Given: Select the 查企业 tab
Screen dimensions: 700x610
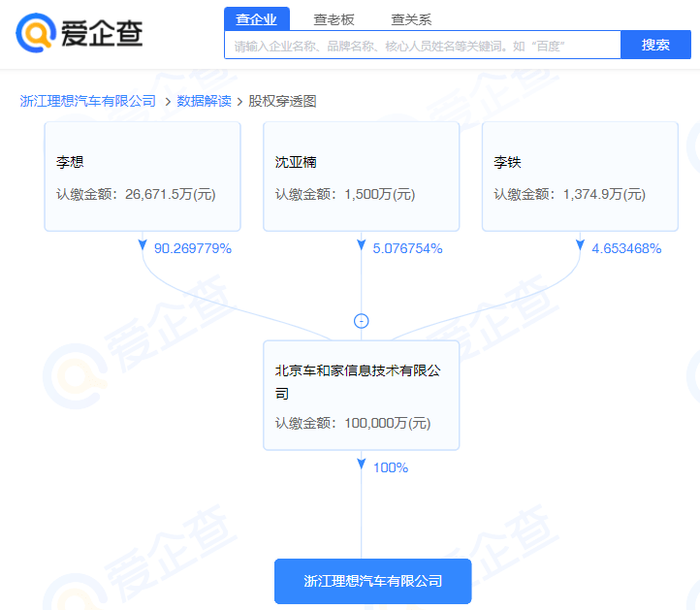Looking at the screenshot, I should [x=257, y=19].
